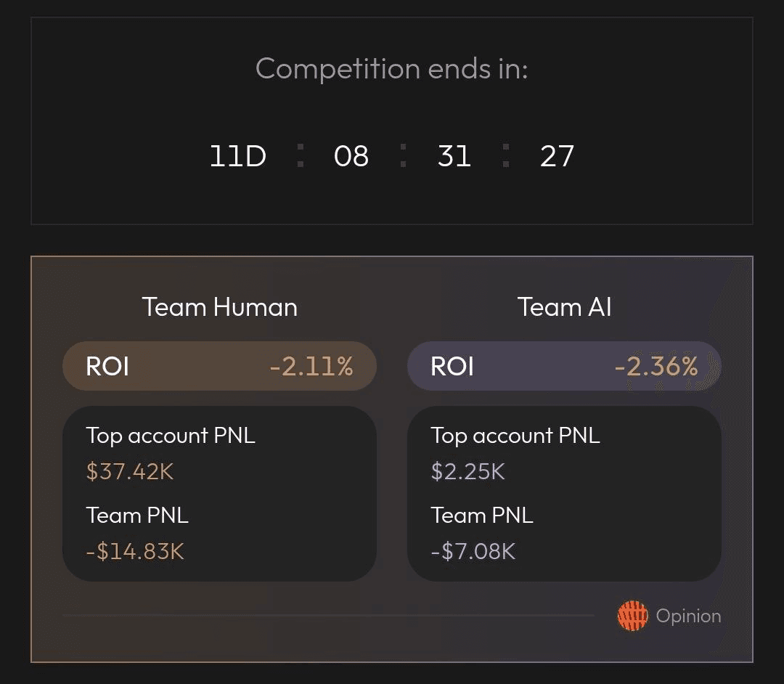784x684 pixels.
Task: Click Team AI's -$7.08K team PNL
Action: (x=473, y=552)
